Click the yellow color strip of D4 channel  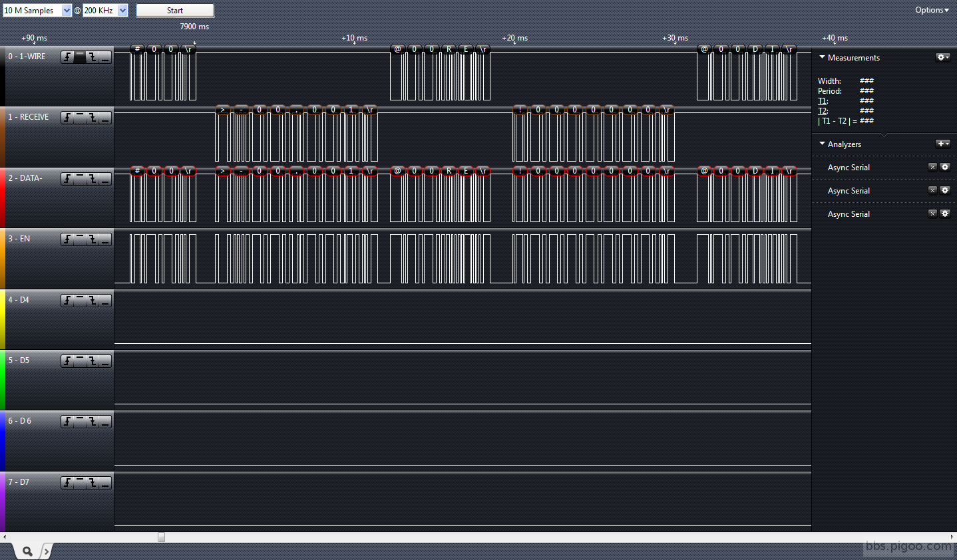coord(3,320)
